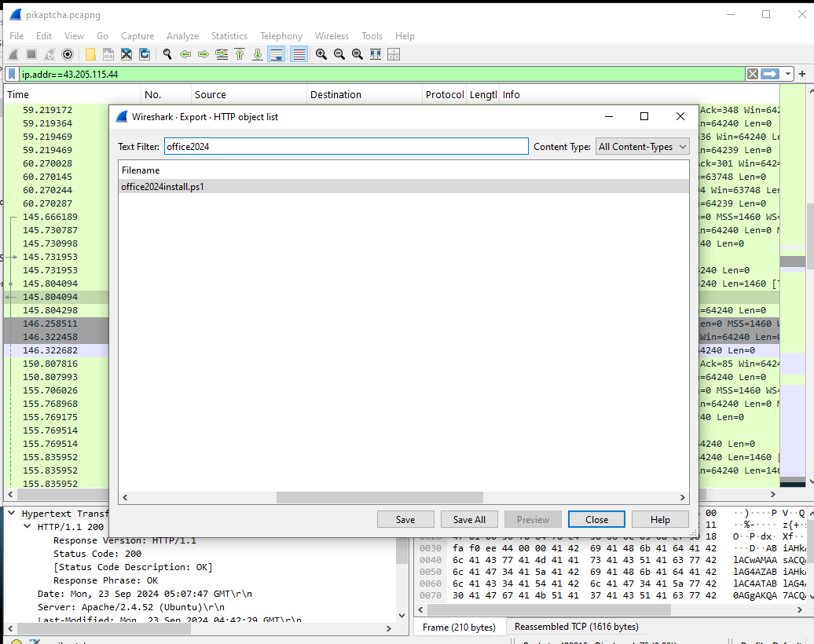
Task: Open the Edit menu
Action: click(x=44, y=36)
